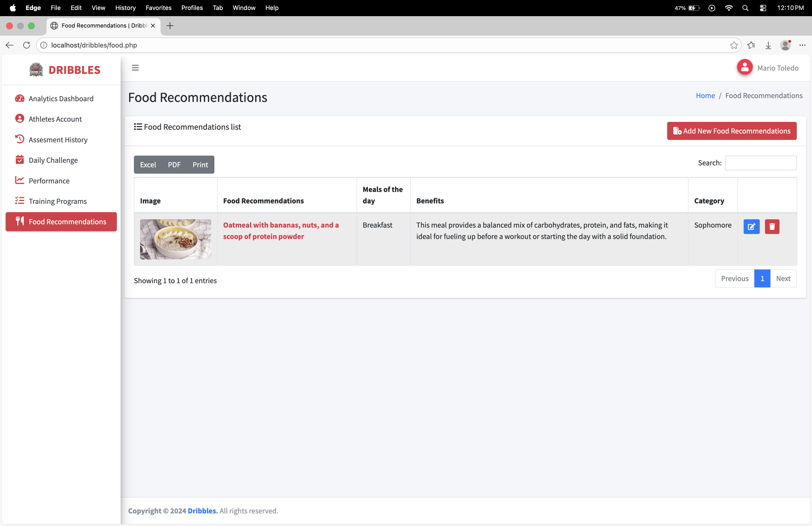This screenshot has height=526, width=812.
Task: Open Daily Challenge sidebar item
Action: [x=53, y=160]
